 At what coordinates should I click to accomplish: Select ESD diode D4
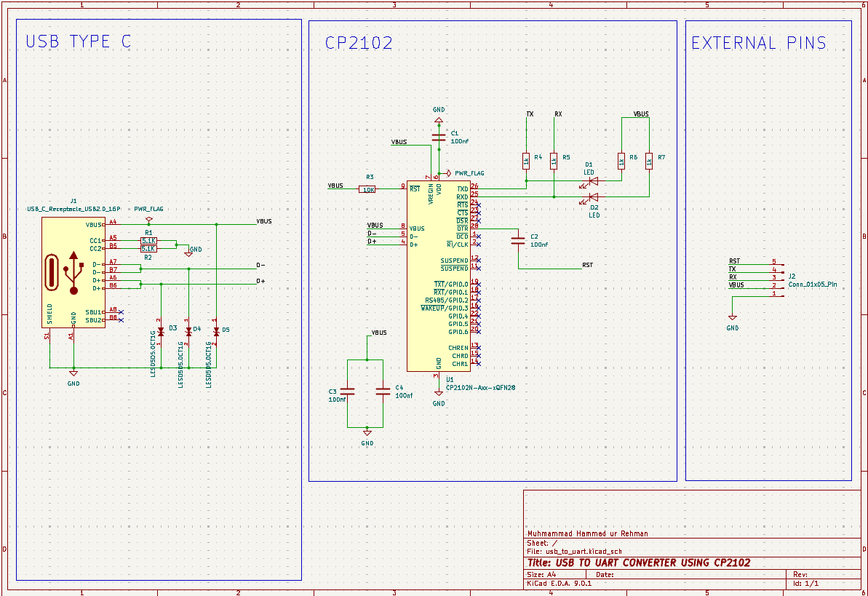tap(188, 332)
